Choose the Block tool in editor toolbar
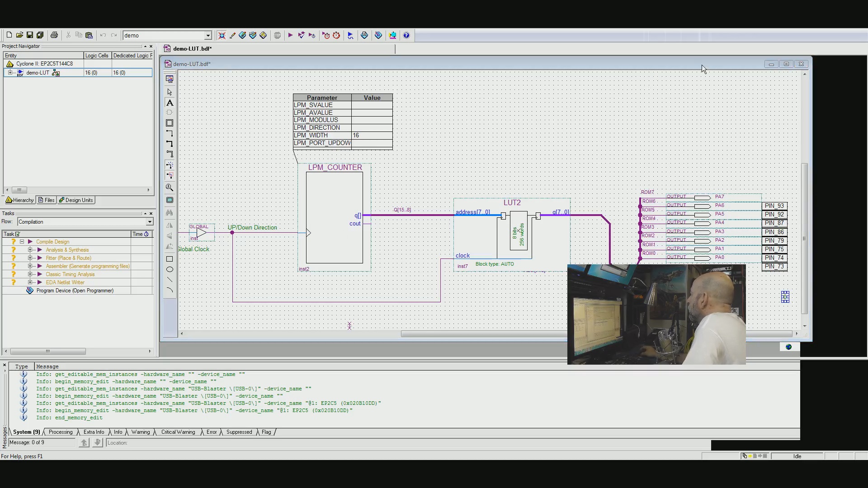 click(170, 123)
